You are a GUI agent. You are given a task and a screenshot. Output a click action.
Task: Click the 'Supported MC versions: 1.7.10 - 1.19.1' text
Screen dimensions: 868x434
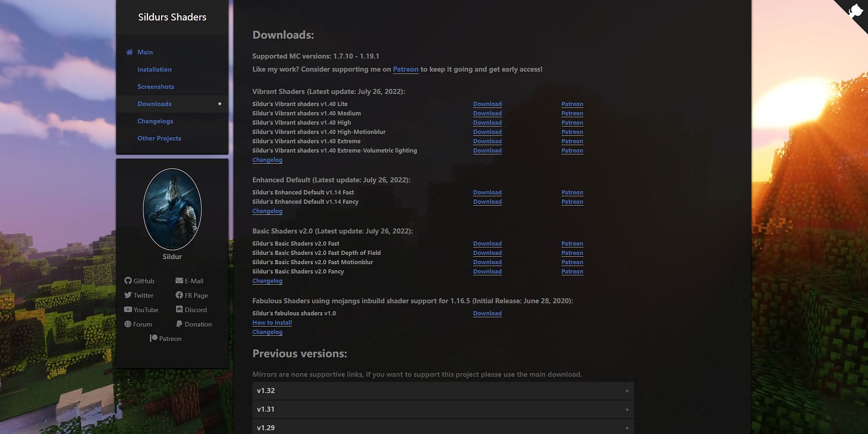click(316, 56)
